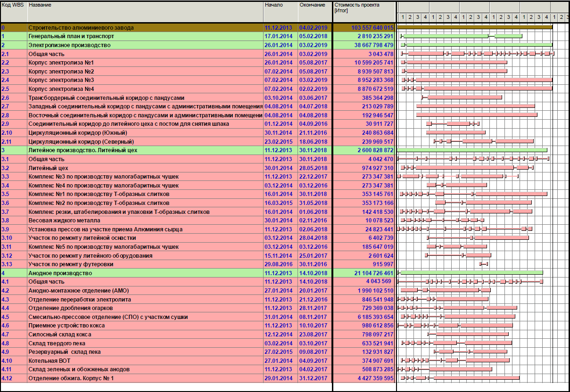Select row 'Отделение переработки электролита'

point(198,299)
